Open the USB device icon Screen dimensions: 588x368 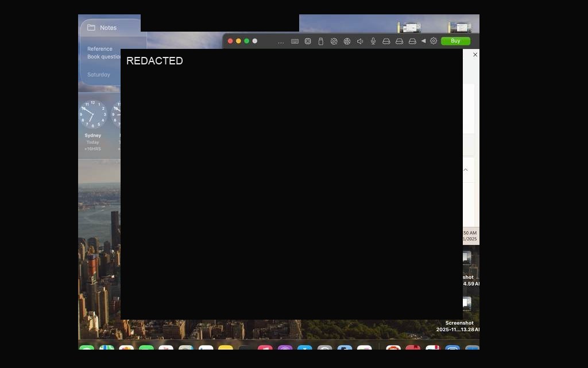pyautogui.click(x=320, y=41)
